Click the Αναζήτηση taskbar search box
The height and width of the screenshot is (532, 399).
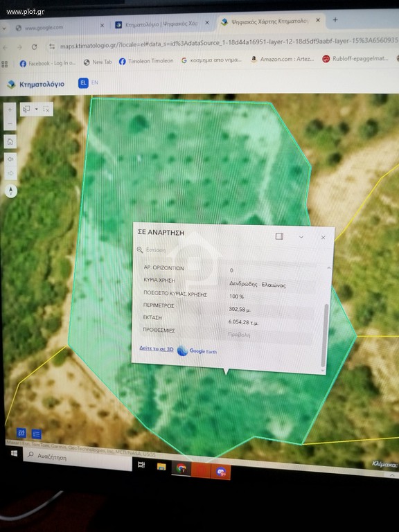[x=78, y=458]
